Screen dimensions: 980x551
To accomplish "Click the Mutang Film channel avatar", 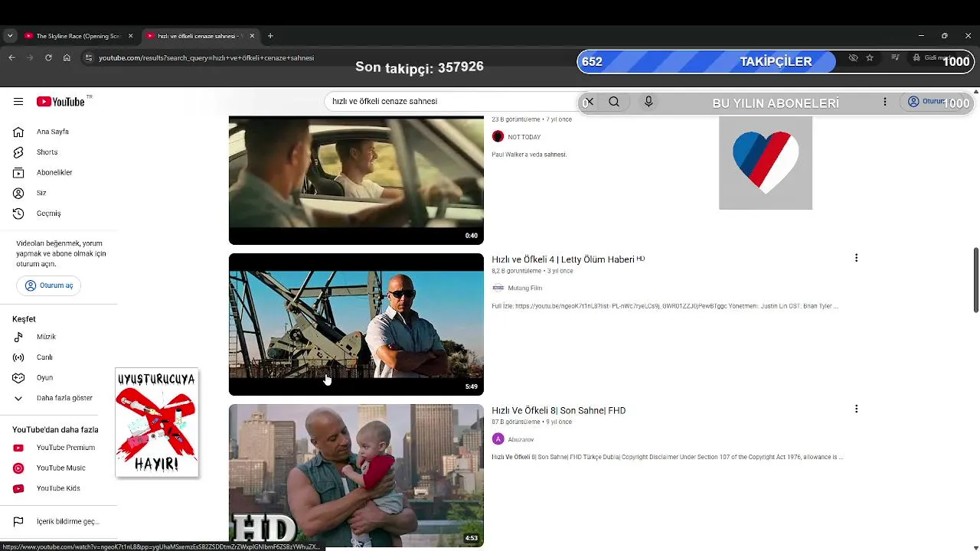I will tap(498, 288).
